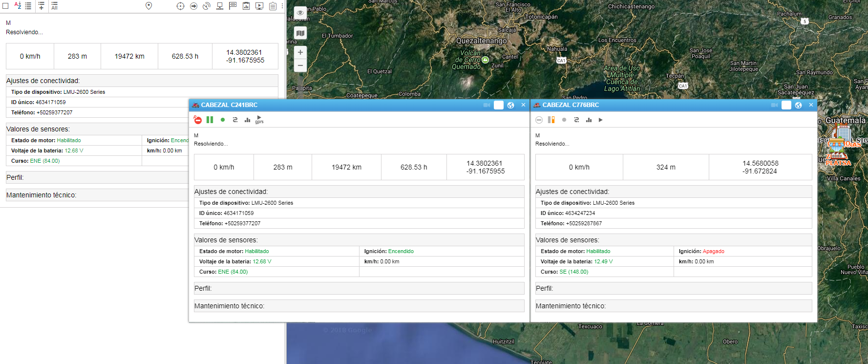Toggle the eye visibility button on the map
This screenshot has width=868, height=364.
pyautogui.click(x=300, y=13)
